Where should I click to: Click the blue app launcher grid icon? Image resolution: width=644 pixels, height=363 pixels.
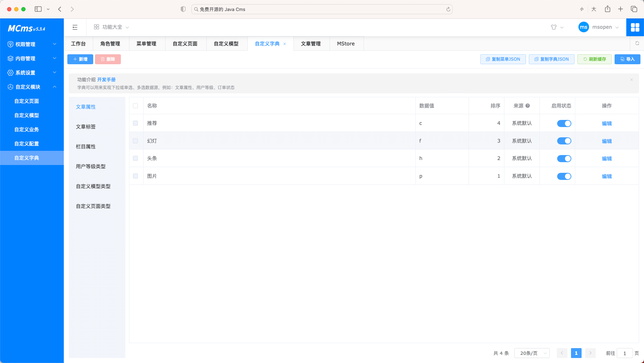tap(635, 27)
